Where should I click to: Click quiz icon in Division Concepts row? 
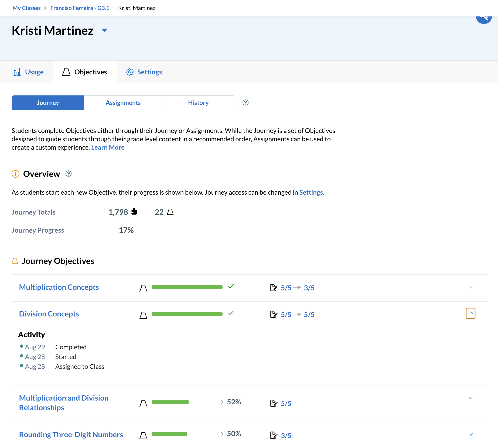click(274, 314)
